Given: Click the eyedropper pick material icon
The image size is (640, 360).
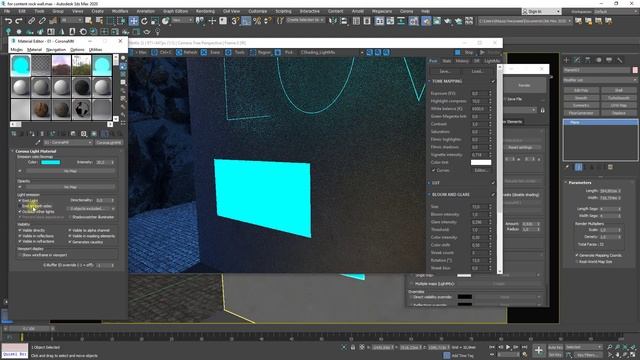Looking at the screenshot, I should pyautogui.click(x=38, y=142).
